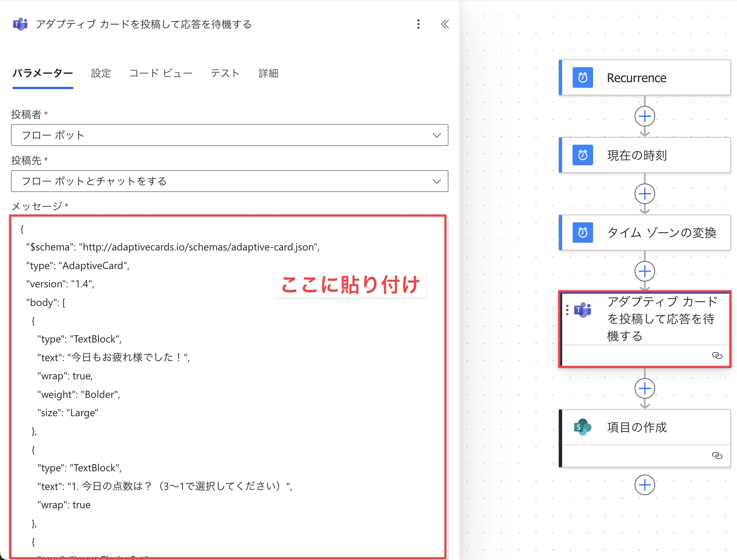Click the 現在の時刻 clock icon
737x560 pixels.
click(583, 155)
